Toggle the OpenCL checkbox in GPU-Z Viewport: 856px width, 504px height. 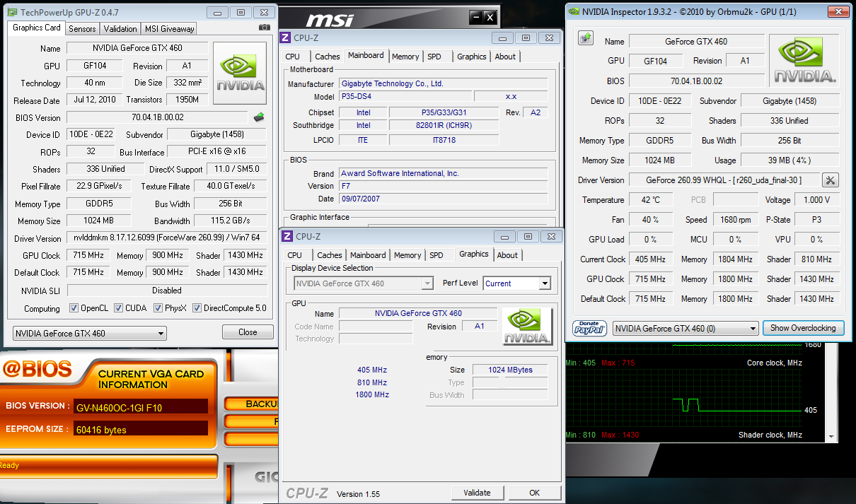(x=74, y=308)
